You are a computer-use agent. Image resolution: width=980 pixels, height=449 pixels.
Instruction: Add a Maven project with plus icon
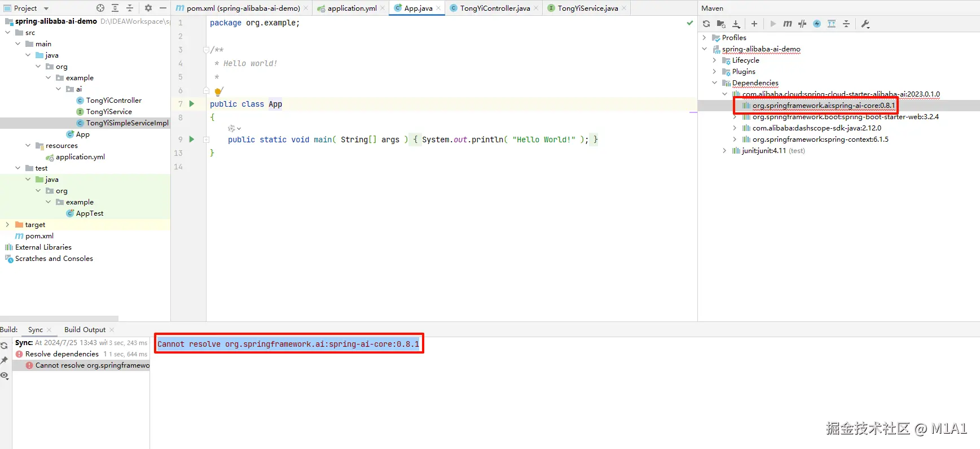point(754,24)
